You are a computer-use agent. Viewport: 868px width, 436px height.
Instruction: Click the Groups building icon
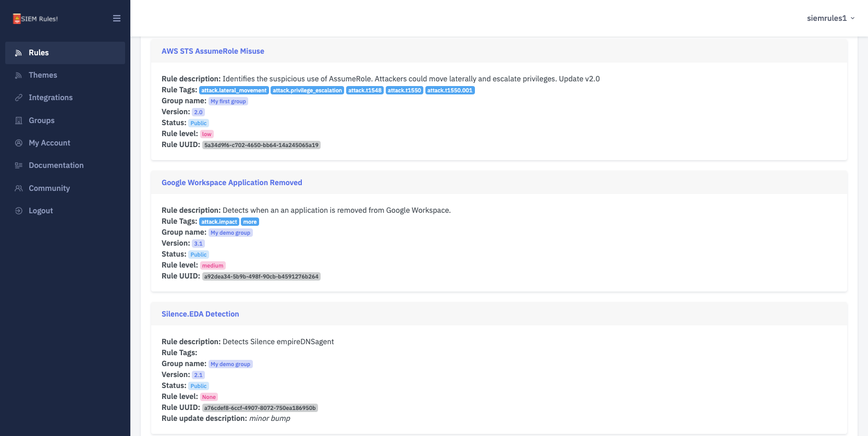(x=18, y=120)
